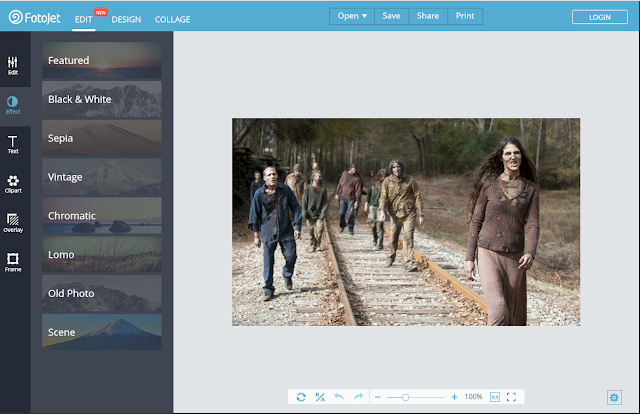Click the Print button
Screen dimensions: 640x414
click(x=465, y=16)
